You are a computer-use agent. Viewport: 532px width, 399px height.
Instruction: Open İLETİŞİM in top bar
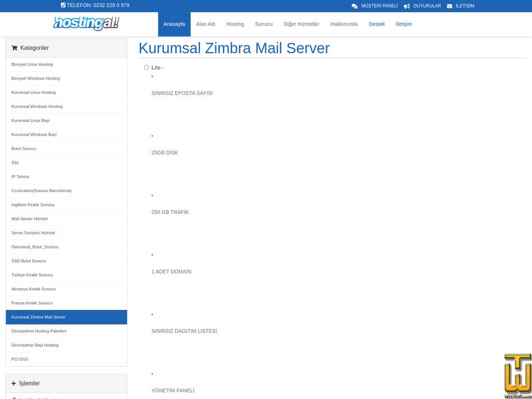[465, 6]
